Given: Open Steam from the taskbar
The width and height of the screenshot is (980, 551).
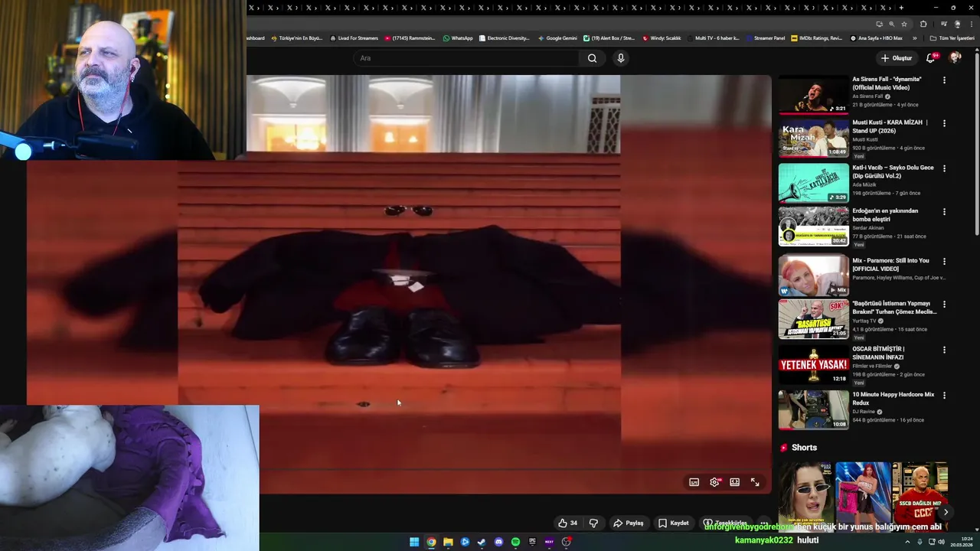Looking at the screenshot, I should pyautogui.click(x=482, y=542).
